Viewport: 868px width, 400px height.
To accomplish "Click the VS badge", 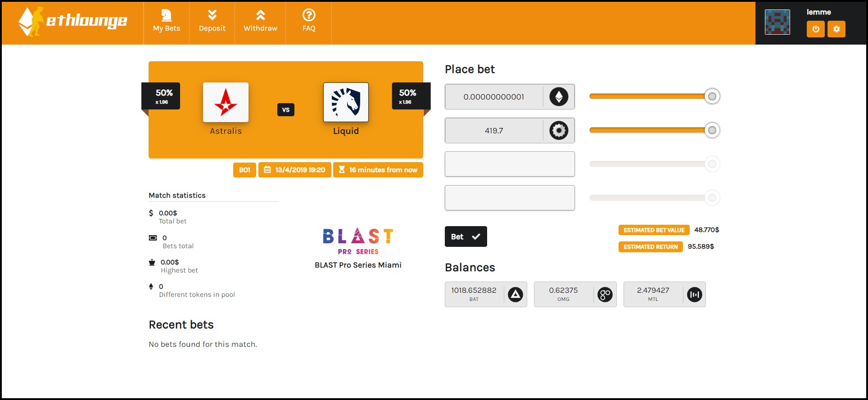I will click(x=286, y=109).
